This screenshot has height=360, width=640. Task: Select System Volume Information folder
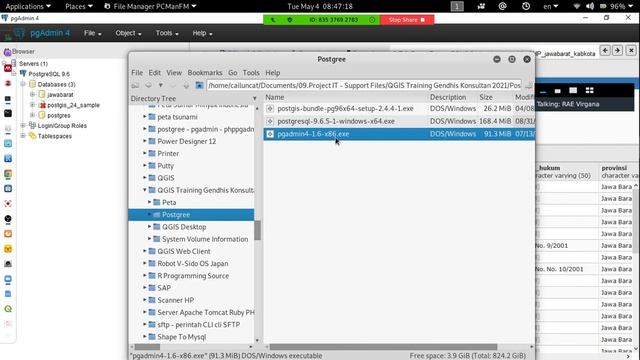205,239
